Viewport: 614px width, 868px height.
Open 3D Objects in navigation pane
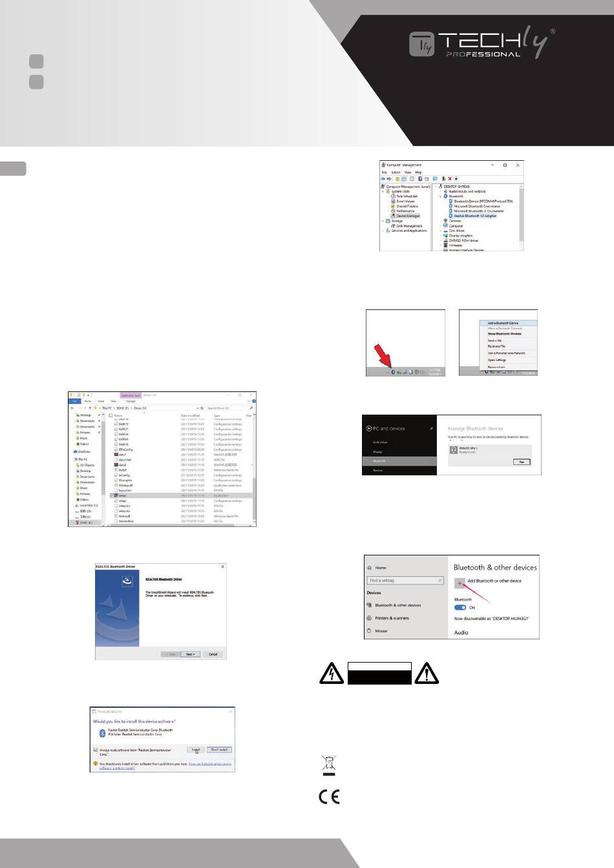(x=87, y=465)
